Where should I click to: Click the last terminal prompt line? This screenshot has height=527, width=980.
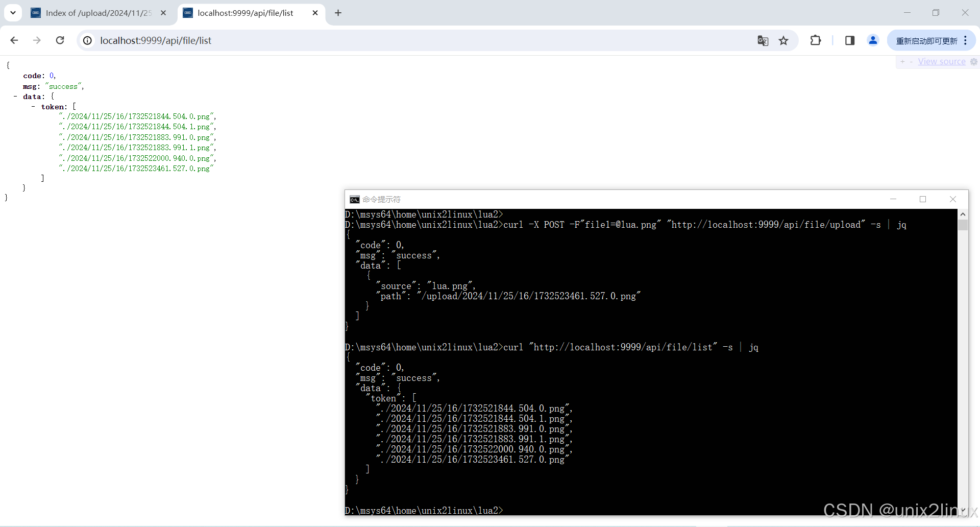(424, 511)
